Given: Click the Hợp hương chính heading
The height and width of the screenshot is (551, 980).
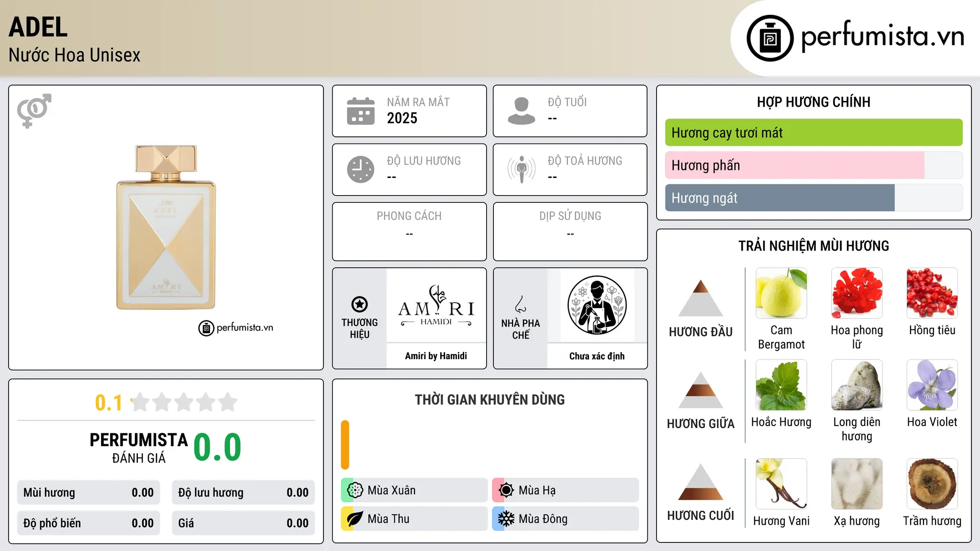Looking at the screenshot, I should point(813,102).
